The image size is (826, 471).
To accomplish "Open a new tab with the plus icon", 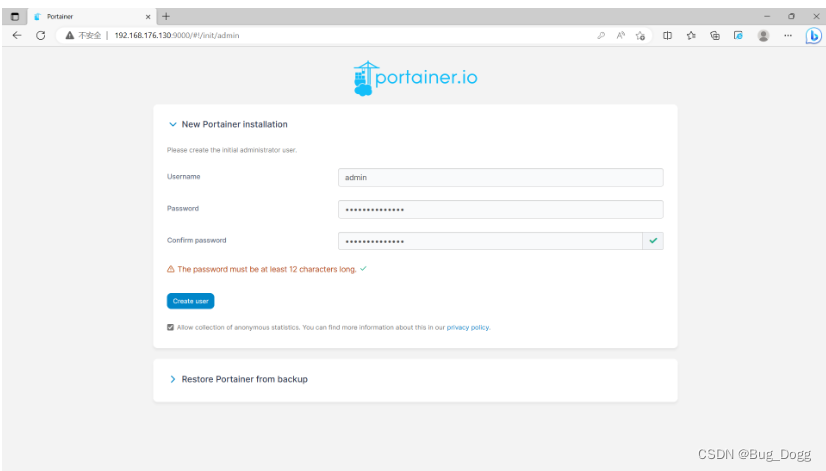I will tap(166, 16).
